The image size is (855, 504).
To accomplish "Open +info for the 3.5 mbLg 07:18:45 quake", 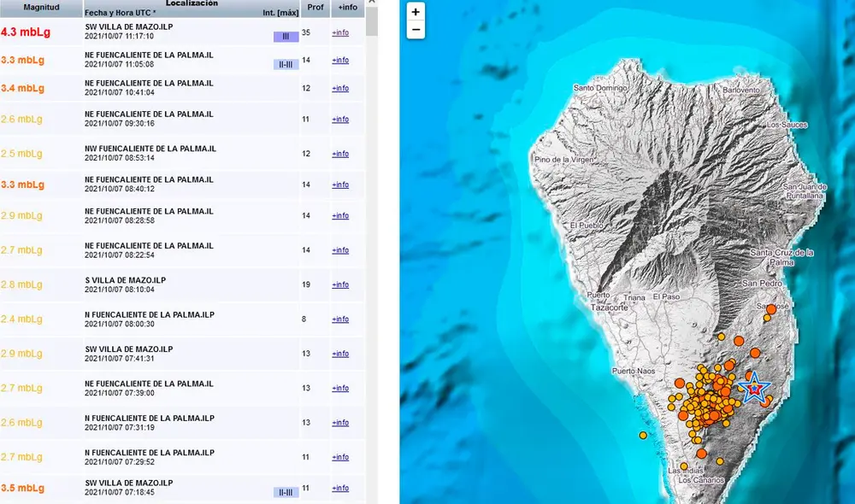I will pyautogui.click(x=340, y=489).
